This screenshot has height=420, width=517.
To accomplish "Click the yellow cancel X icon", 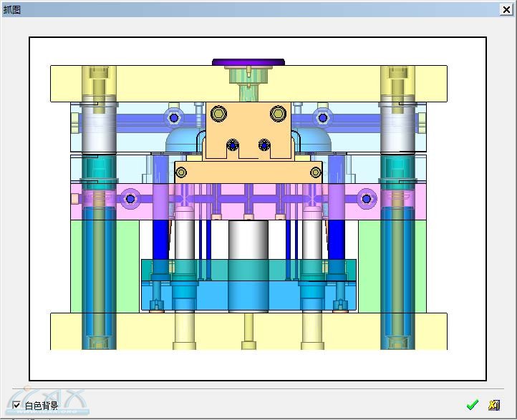I will coord(493,405).
